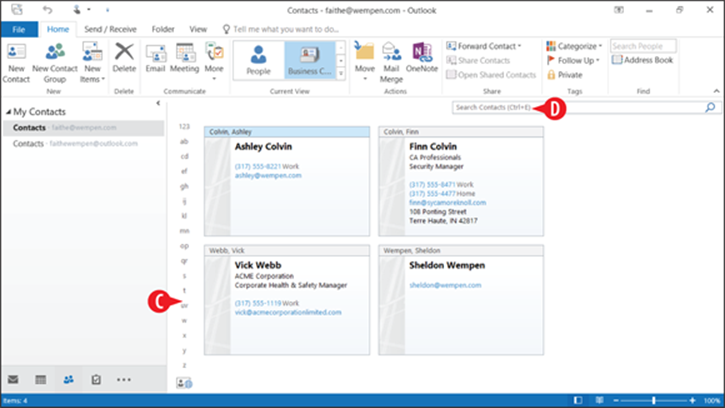Send contact to OneNote

click(x=422, y=58)
